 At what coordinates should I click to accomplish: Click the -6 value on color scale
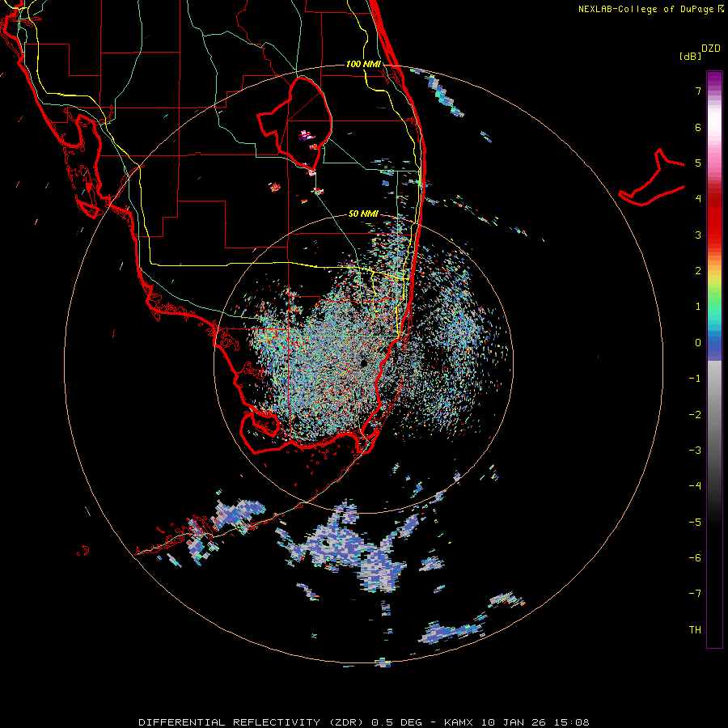coord(695,558)
